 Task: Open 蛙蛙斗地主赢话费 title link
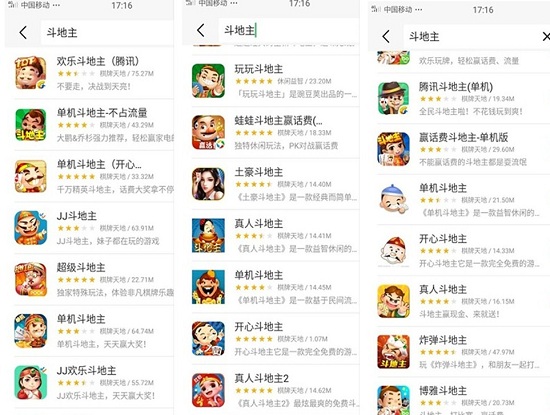279,121
